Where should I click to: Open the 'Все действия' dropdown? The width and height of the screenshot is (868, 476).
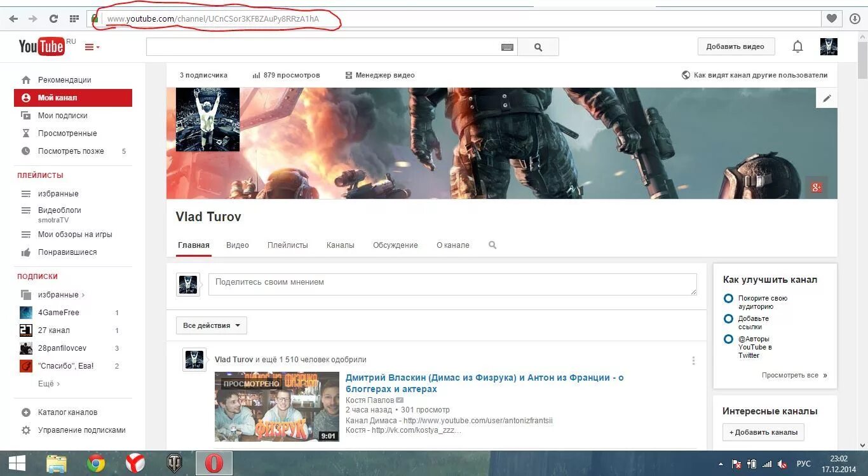pos(212,325)
